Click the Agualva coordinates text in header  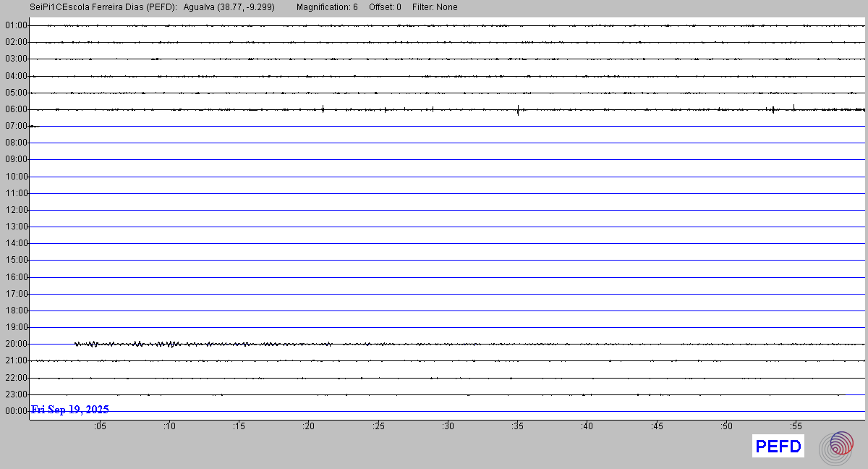point(229,7)
